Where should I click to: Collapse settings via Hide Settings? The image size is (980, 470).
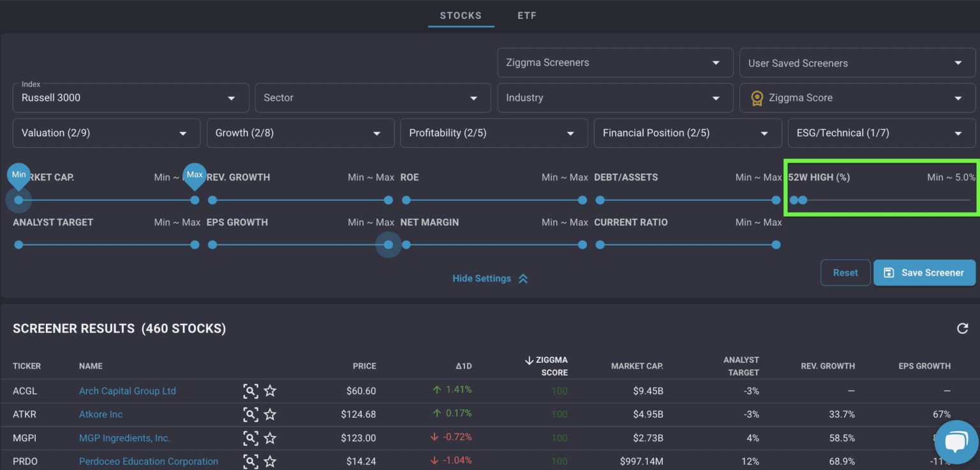(x=489, y=278)
